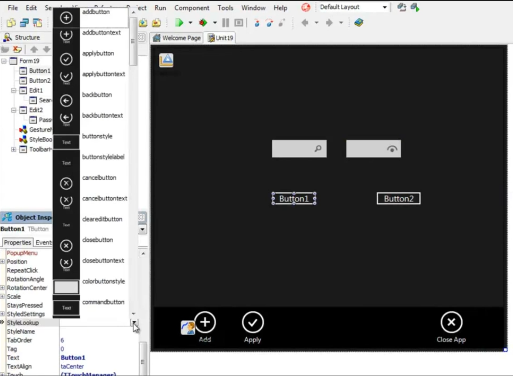Click the StyleBook component icon on form
The height and width of the screenshot is (376, 513).
pyautogui.click(x=166, y=60)
